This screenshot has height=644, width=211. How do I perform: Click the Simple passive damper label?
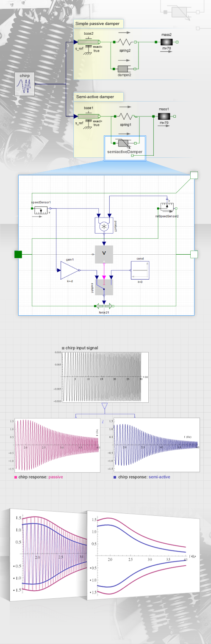98,23
